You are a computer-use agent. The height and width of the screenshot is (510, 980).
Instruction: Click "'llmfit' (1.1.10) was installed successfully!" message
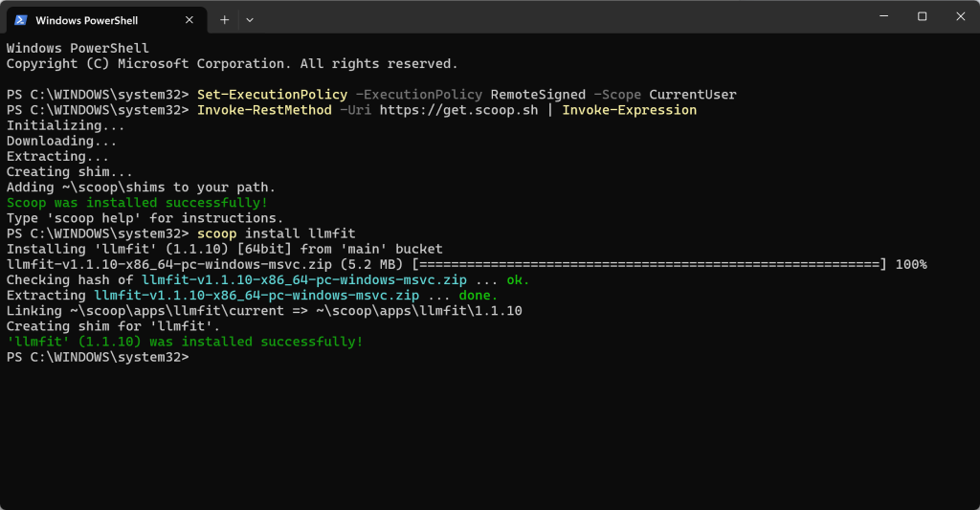[185, 342]
